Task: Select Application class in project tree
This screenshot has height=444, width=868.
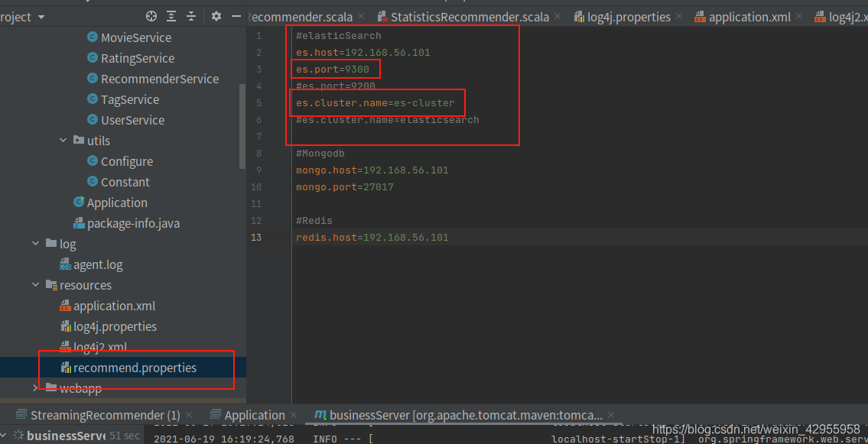Action: coord(117,203)
